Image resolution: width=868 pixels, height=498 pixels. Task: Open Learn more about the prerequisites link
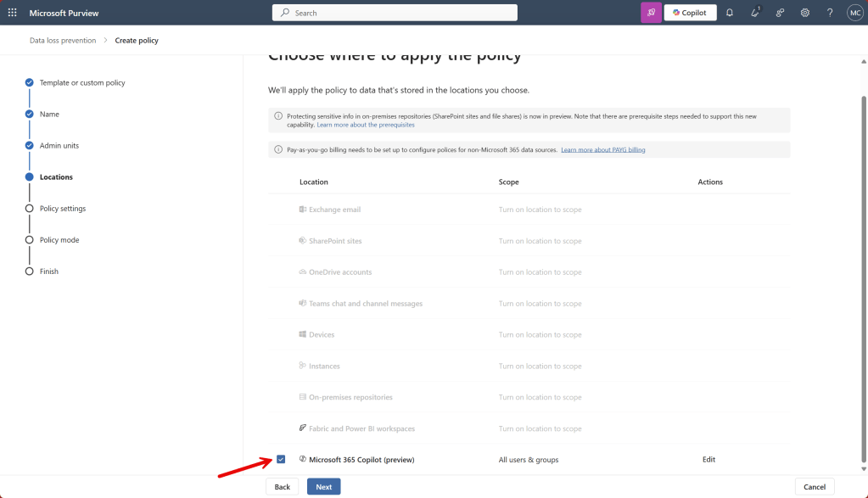[x=366, y=125]
